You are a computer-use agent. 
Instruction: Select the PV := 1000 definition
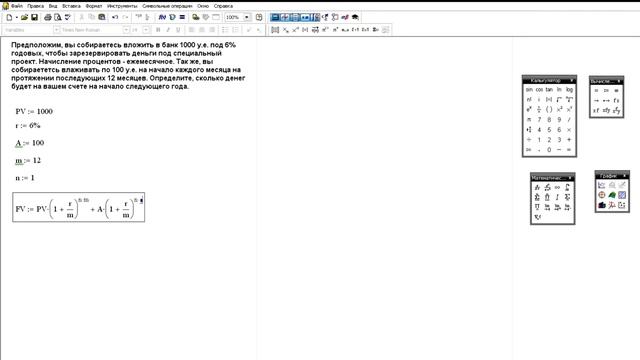click(x=34, y=111)
